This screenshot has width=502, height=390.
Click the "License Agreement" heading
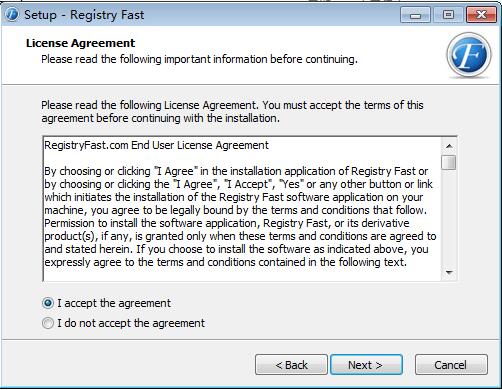(80, 43)
